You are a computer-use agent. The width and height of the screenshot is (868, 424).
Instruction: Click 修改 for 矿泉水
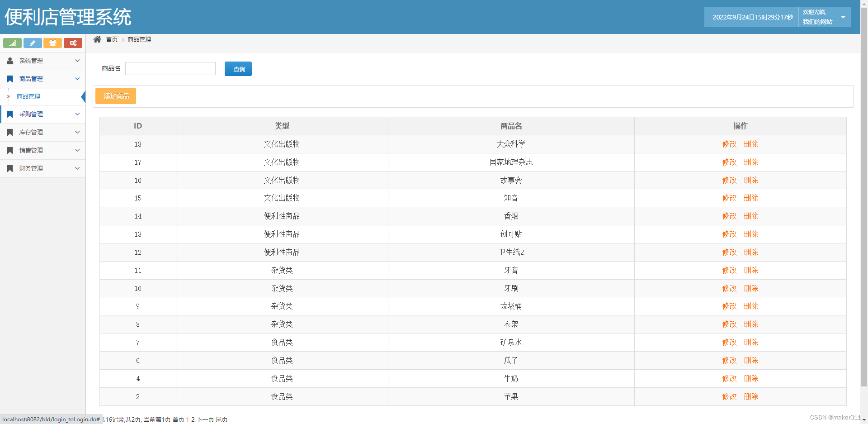(x=729, y=342)
